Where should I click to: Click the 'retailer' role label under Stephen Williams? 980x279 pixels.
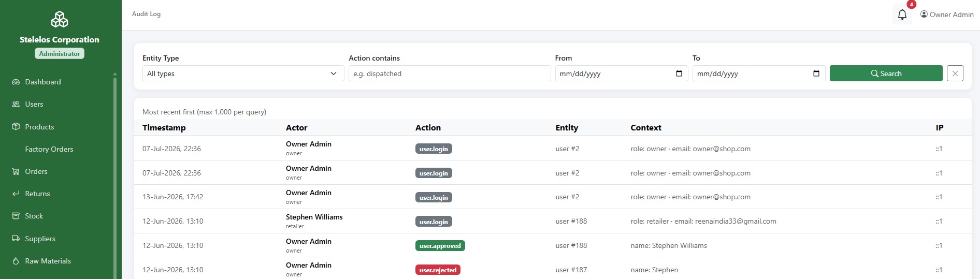(x=295, y=226)
